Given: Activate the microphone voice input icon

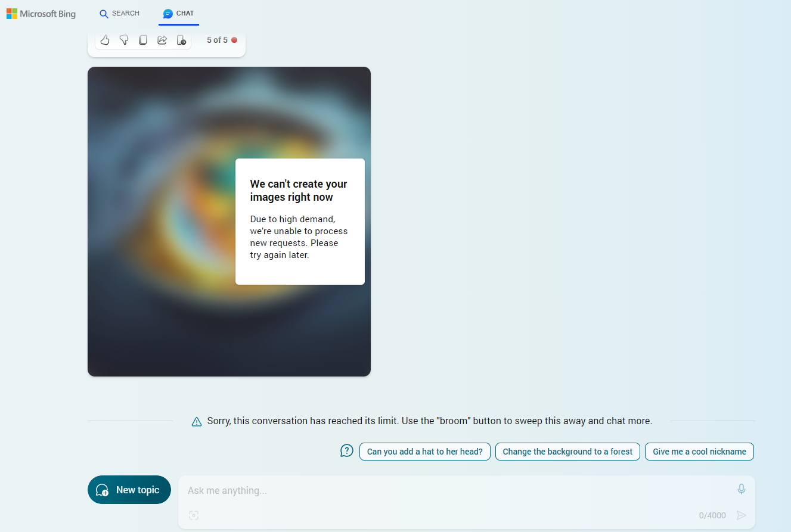Looking at the screenshot, I should point(741,489).
